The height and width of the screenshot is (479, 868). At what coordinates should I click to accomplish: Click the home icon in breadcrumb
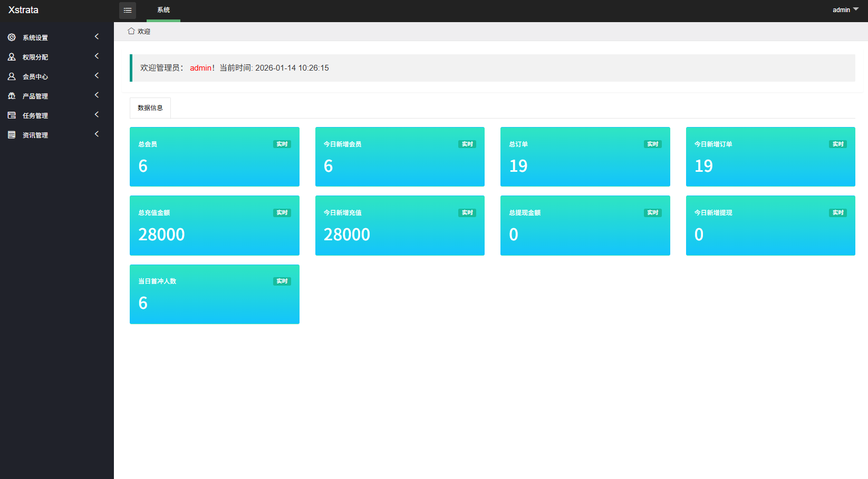coord(131,31)
